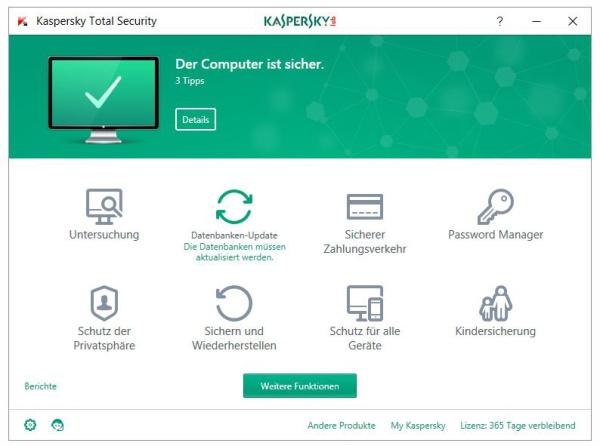Screen dimensions: 600x446
Task: Open the Andere Produkte link
Action: 341,425
